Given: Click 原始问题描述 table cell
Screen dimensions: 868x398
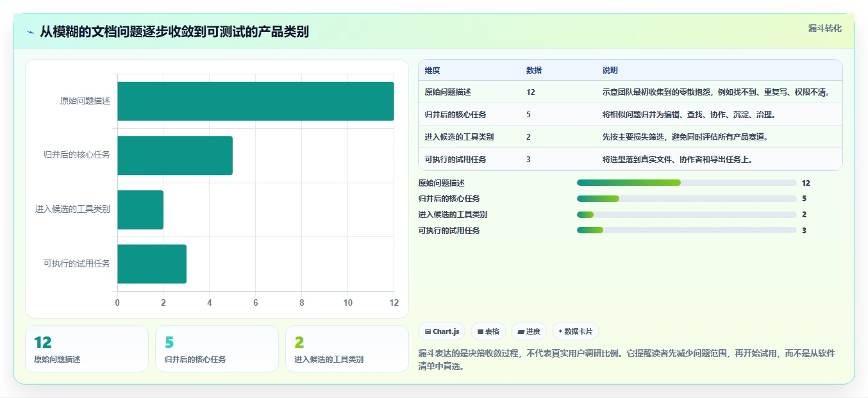Looking at the screenshot, I should pos(447,92).
